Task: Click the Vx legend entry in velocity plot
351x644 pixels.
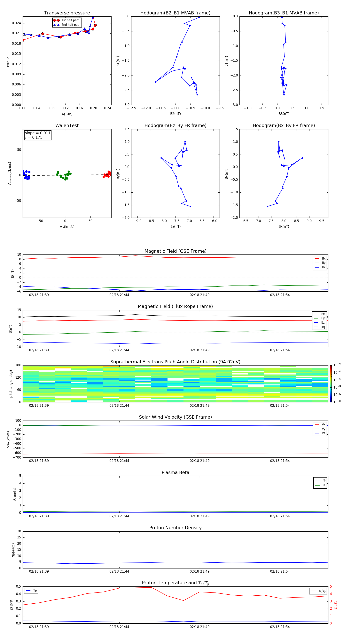Action: 320,424
